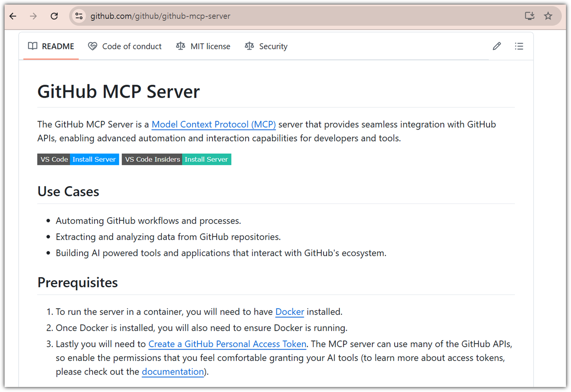Click VS Code Insiders Install Server badge
This screenshot has height=392, width=571.
pos(176,159)
